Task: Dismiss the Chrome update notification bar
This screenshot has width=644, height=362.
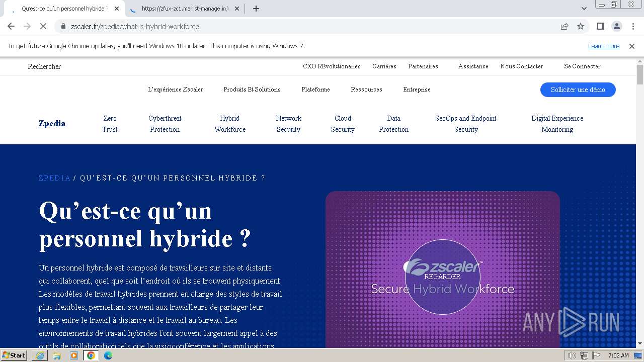Action: [632, 46]
